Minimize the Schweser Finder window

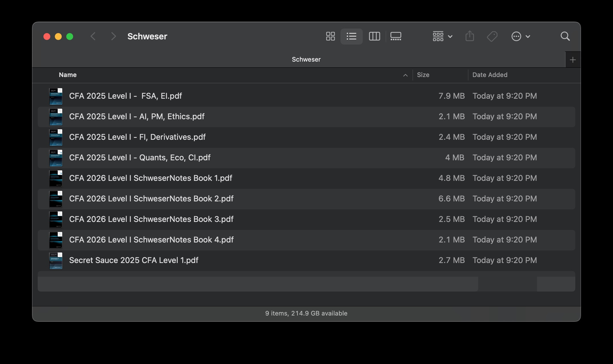click(x=58, y=37)
